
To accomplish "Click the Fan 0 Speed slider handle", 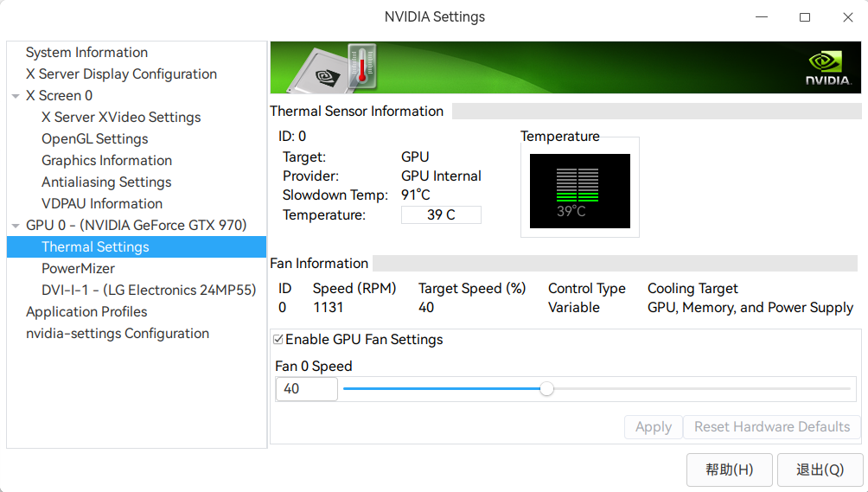I will (547, 389).
